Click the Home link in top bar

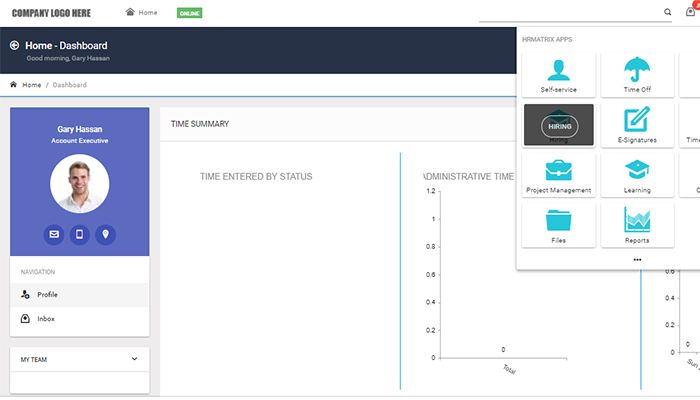point(142,12)
